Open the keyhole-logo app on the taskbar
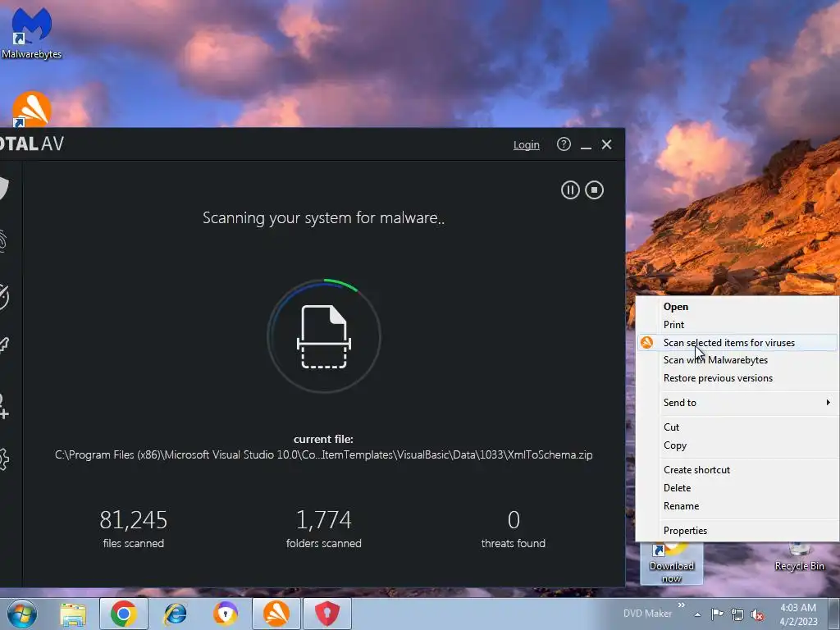Viewport: 840px width, 630px height. pyautogui.click(x=226, y=614)
